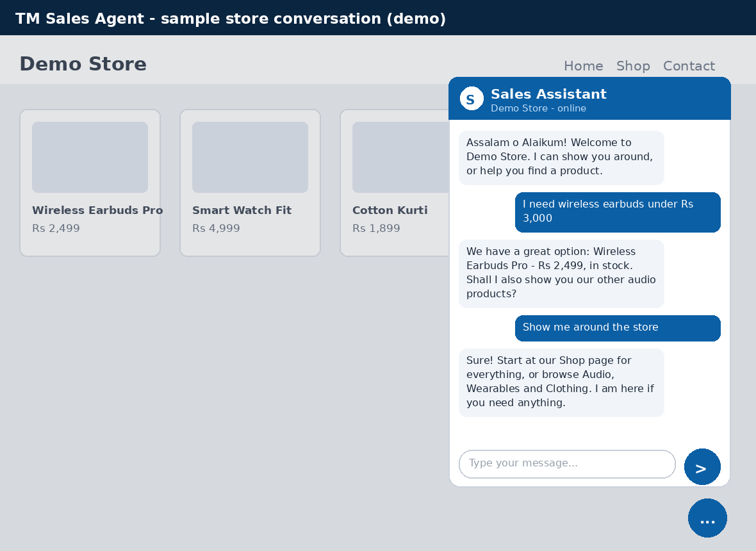The width and height of the screenshot is (756, 551).
Task: Click the Wireless Earbuds Pro recommendation reply
Action: coord(561,274)
